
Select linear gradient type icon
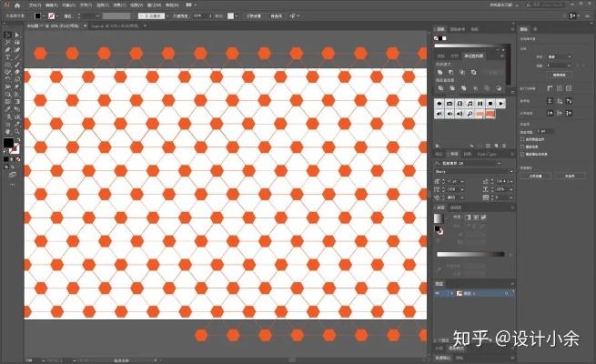click(x=468, y=217)
